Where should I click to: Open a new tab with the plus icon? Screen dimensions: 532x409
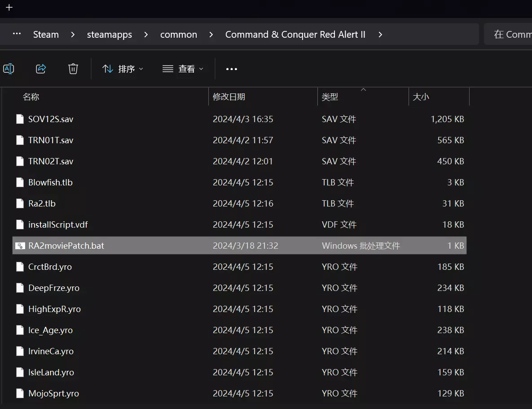tap(9, 8)
